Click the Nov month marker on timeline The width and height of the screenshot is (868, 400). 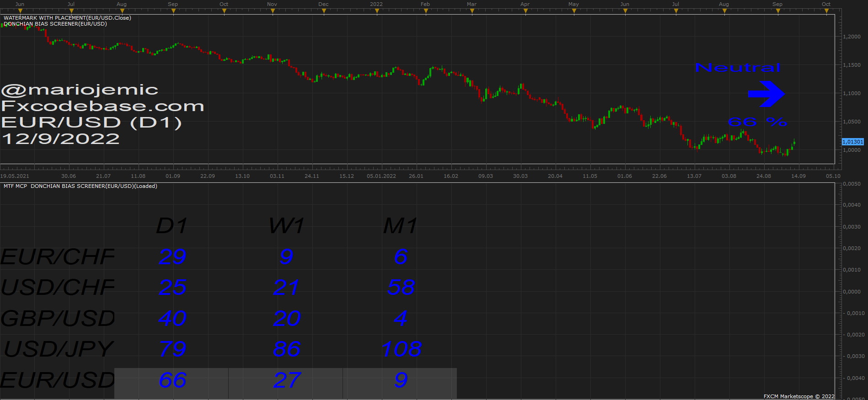272,4
